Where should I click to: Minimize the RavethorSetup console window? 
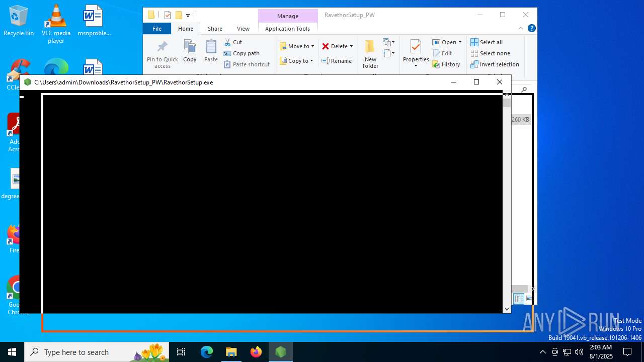[453, 82]
